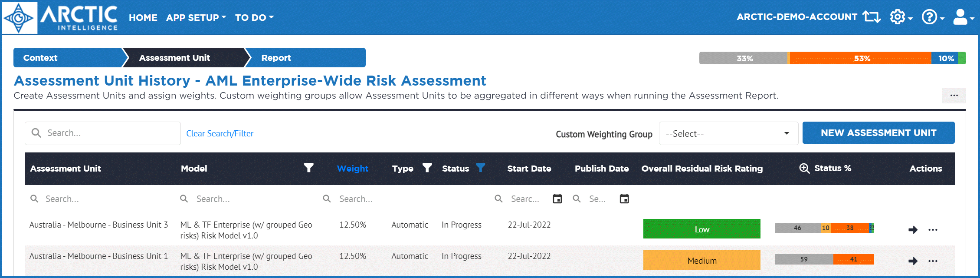Sort by Weight column header
The image size is (980, 278).
353,169
